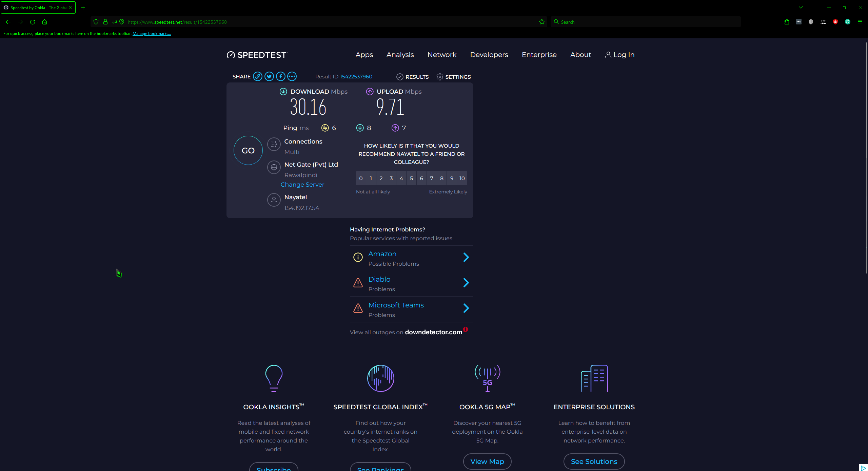Click the See Solutions button
Screen dimensions: 868x471
(x=594, y=461)
